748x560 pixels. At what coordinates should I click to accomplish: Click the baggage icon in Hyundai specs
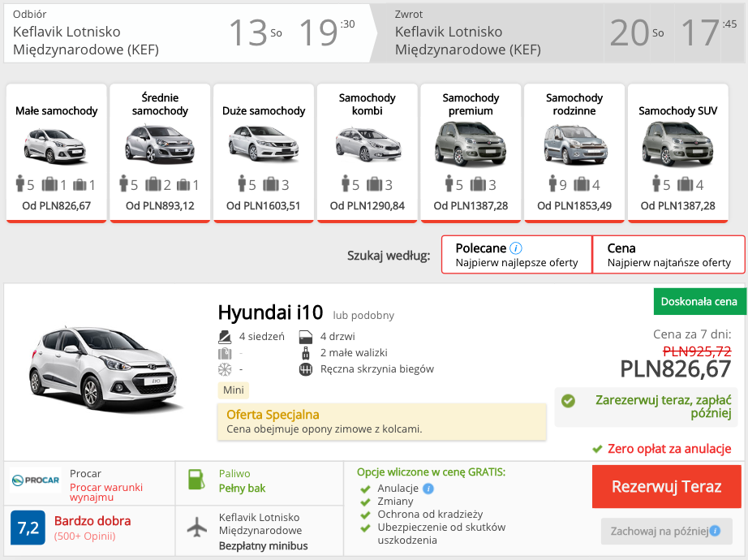(225, 354)
